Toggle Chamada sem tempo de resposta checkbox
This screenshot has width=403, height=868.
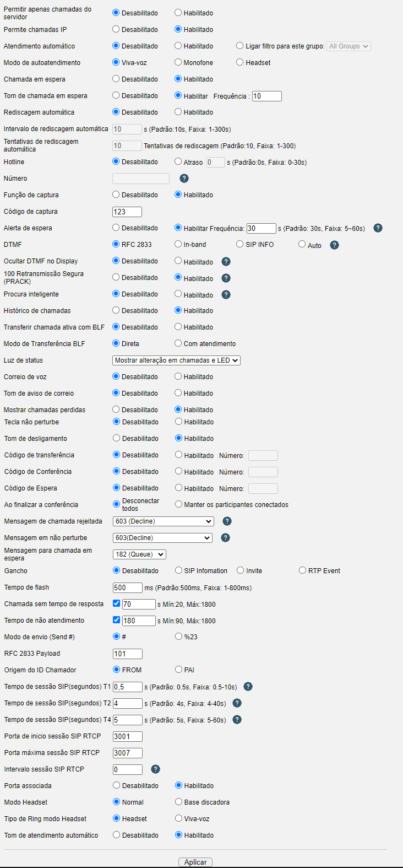click(x=117, y=603)
